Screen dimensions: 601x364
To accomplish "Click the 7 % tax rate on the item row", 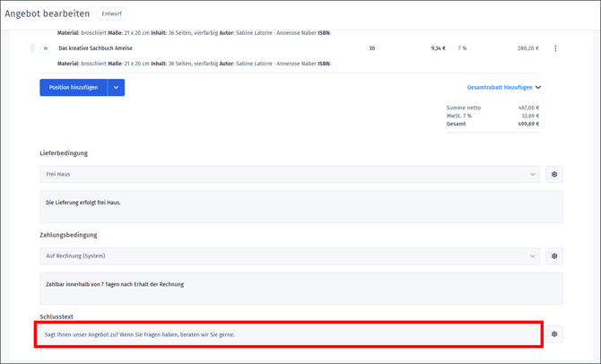I will (462, 48).
